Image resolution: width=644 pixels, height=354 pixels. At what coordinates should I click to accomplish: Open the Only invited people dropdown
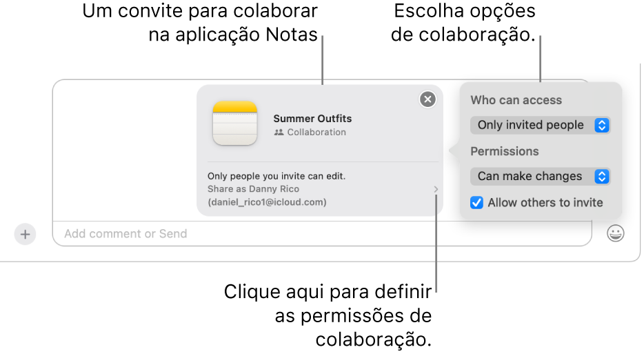(540, 125)
